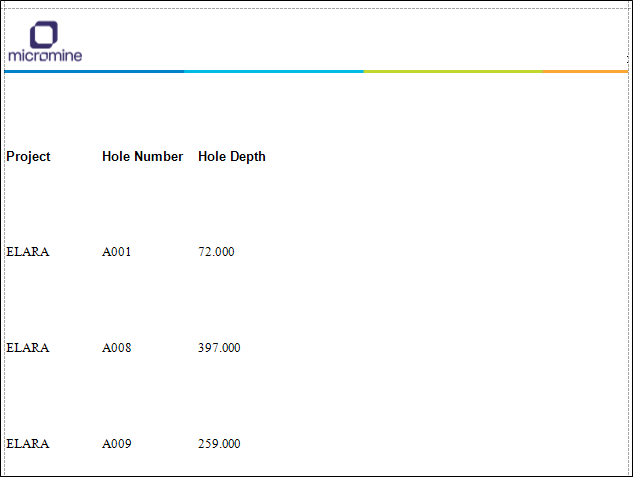Click the 259.000 hole depth value

tap(219, 444)
